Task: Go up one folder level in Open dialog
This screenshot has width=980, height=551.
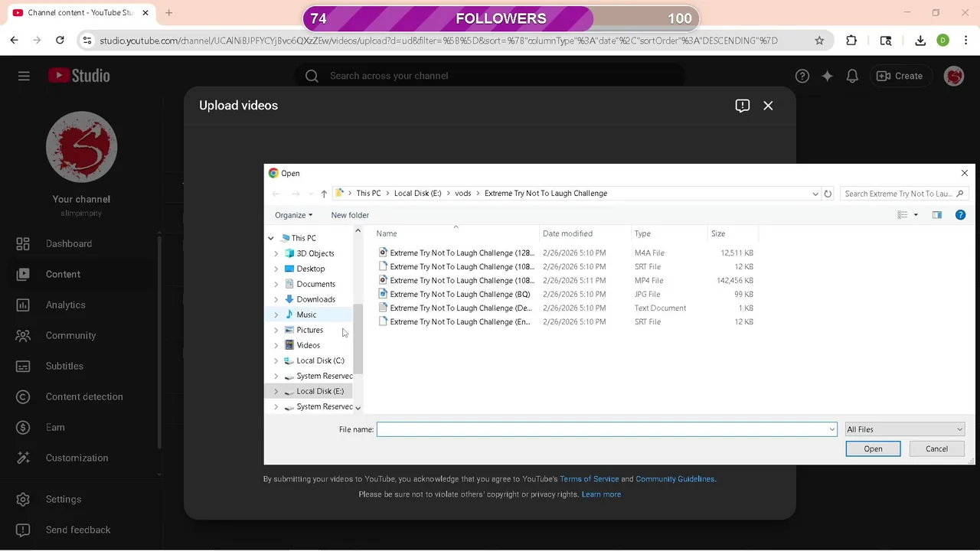Action: tap(324, 194)
